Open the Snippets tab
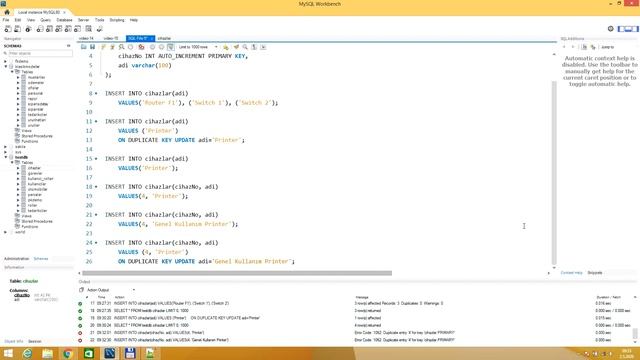640x360 pixels. (x=595, y=273)
